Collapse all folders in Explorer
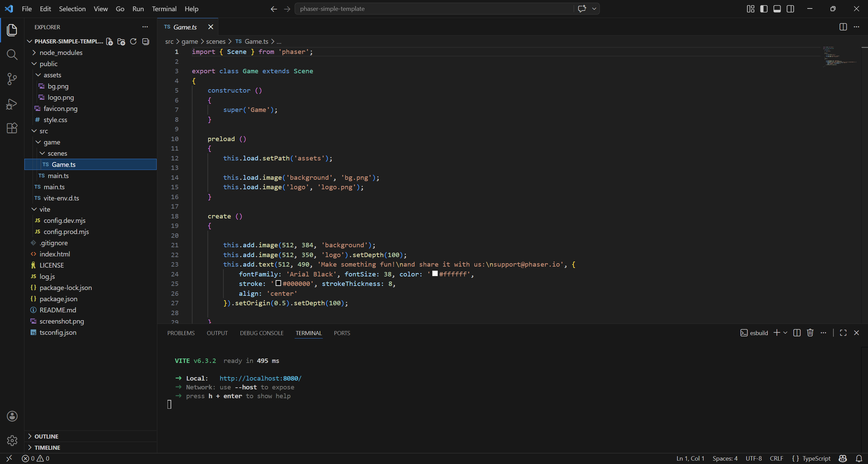The width and height of the screenshot is (868, 464). 145,41
